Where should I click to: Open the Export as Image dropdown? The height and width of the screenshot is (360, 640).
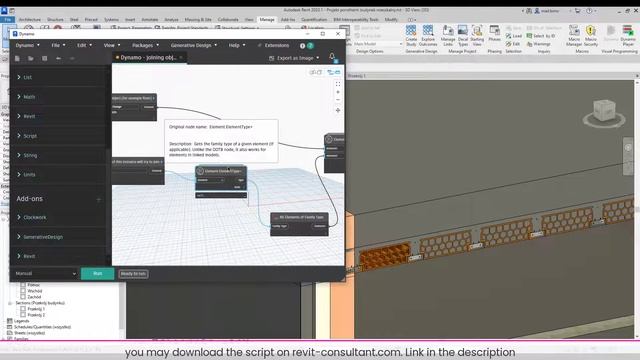coord(294,58)
